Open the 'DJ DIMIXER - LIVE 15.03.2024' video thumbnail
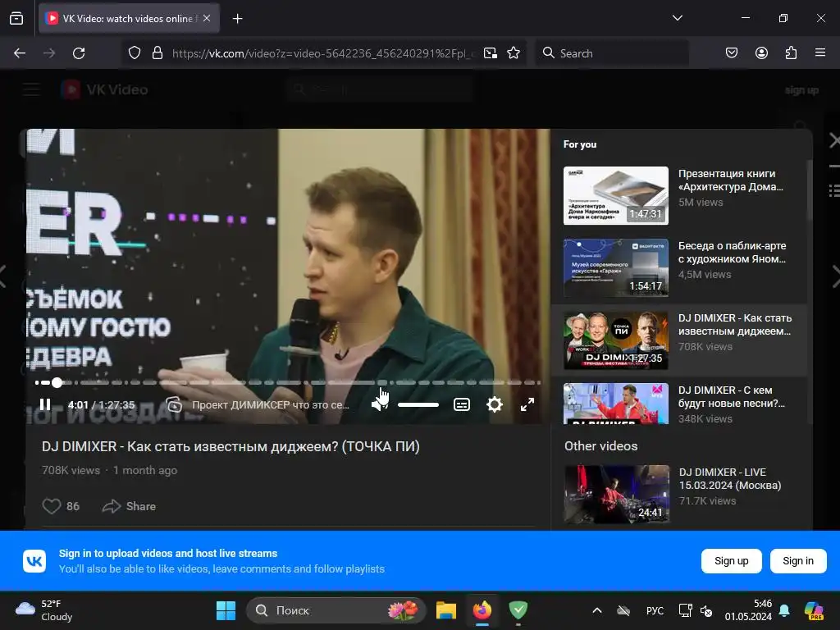Screen dimensions: 840x630 (x=616, y=494)
